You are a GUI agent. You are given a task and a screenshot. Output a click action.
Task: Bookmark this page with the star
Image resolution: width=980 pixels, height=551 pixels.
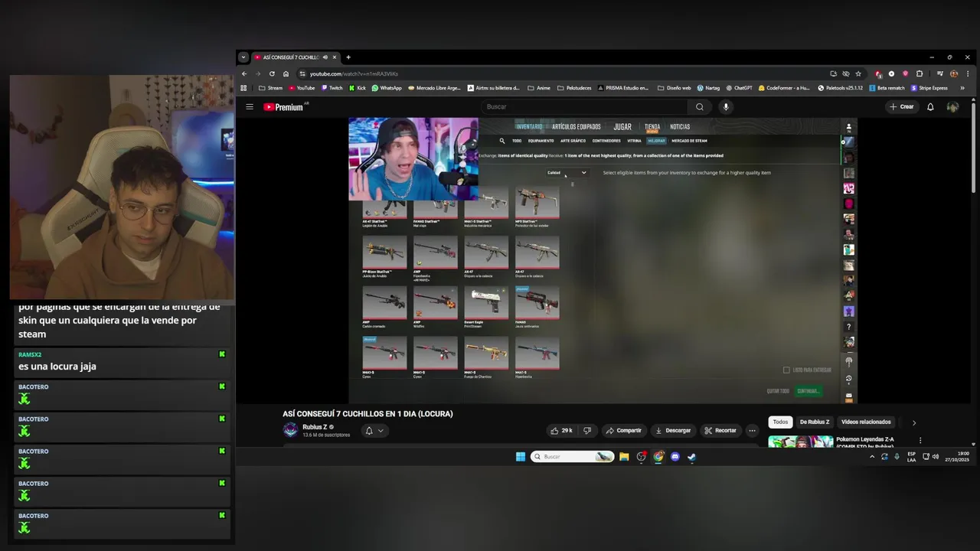(x=858, y=74)
